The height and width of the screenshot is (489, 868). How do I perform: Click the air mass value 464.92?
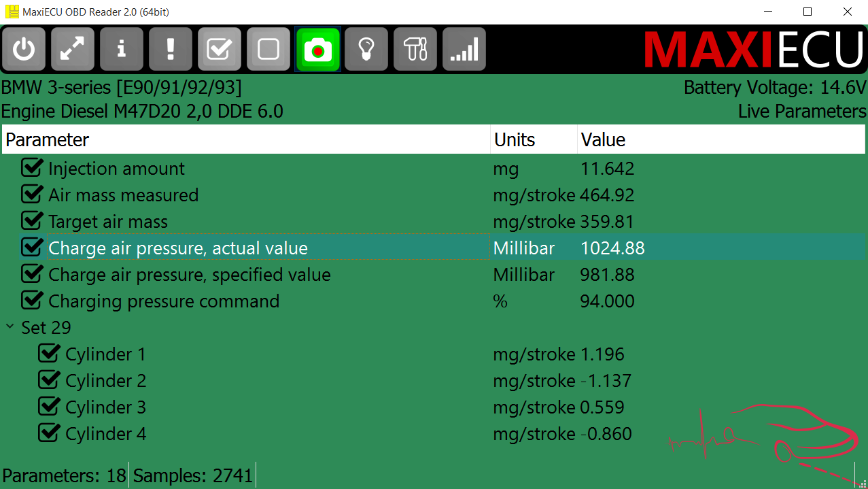607,195
